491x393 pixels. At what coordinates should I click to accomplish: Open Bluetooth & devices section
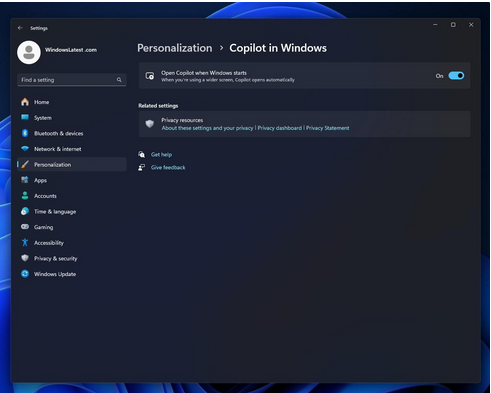[x=72, y=133]
